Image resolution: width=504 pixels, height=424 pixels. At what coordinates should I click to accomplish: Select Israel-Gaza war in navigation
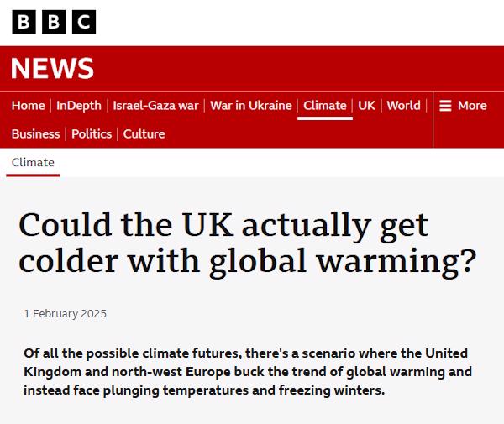[x=155, y=106]
